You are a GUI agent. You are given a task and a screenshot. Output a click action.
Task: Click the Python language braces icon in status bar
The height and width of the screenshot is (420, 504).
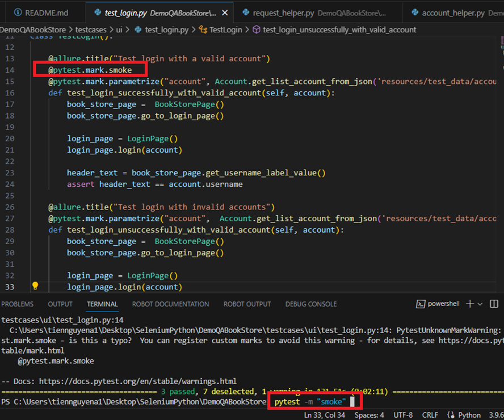click(451, 415)
